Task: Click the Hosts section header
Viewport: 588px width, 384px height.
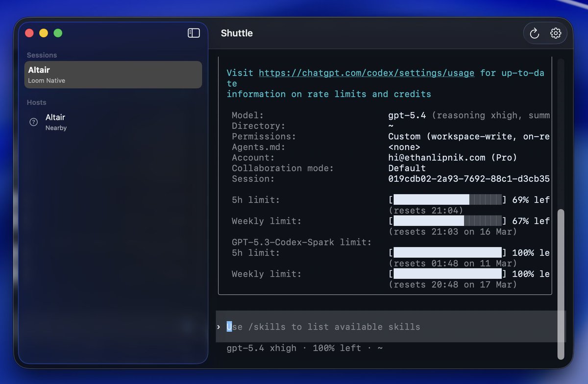Action: pyautogui.click(x=36, y=102)
